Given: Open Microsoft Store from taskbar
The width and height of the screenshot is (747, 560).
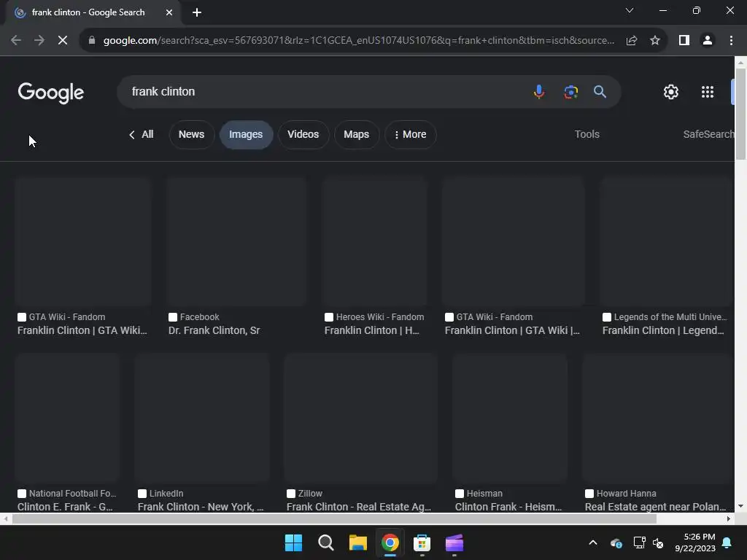Looking at the screenshot, I should pyautogui.click(x=422, y=542).
